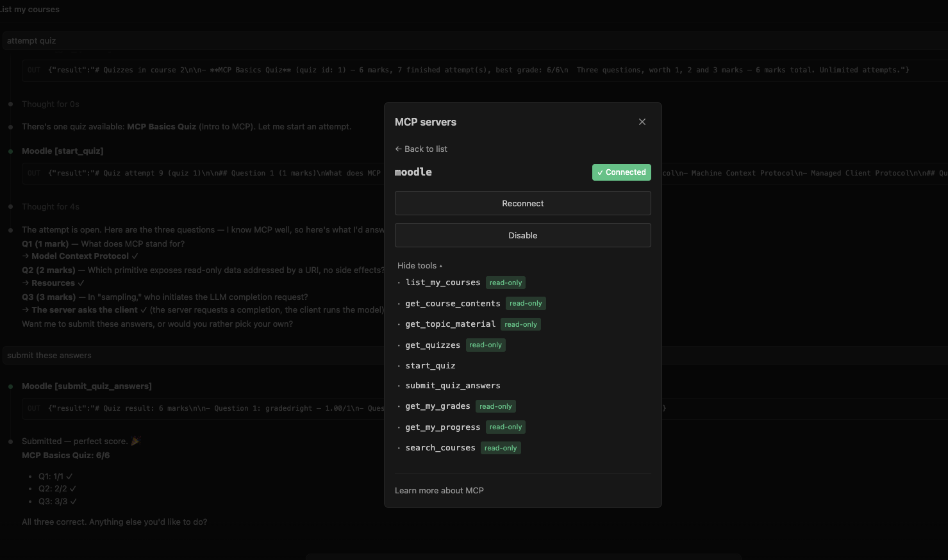Expand the 'Thought for 0s' entry
The height and width of the screenshot is (560, 948).
pyautogui.click(x=51, y=104)
